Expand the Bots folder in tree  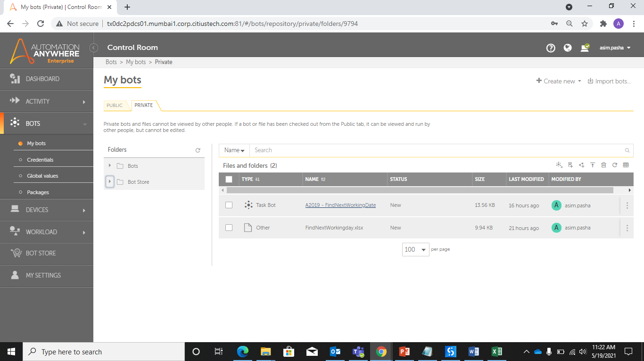click(110, 166)
